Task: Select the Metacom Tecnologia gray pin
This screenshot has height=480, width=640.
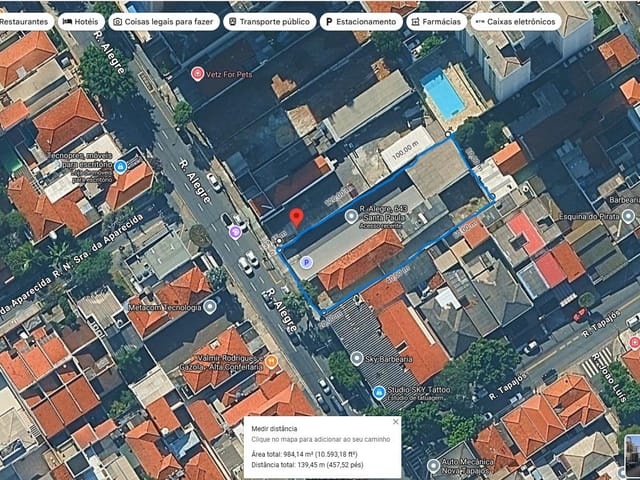Action: [x=210, y=307]
